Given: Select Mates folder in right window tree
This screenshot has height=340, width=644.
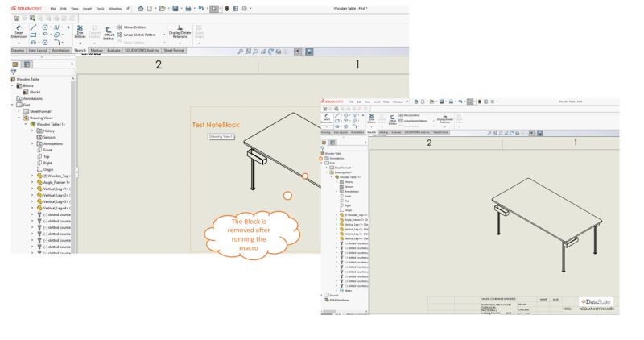Looking at the screenshot, I should point(346,291).
